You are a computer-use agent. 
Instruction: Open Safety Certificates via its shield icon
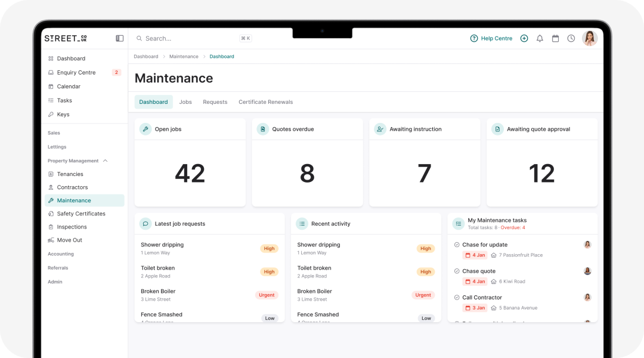(51, 213)
